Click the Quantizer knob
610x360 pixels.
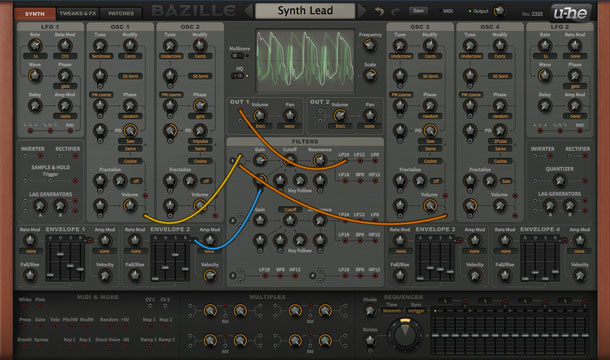[x=559, y=180]
